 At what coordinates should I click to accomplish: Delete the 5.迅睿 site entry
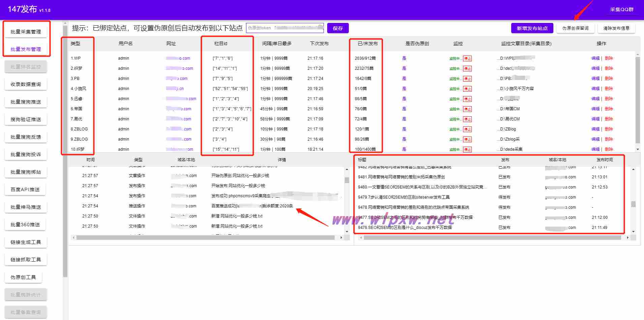609,99
